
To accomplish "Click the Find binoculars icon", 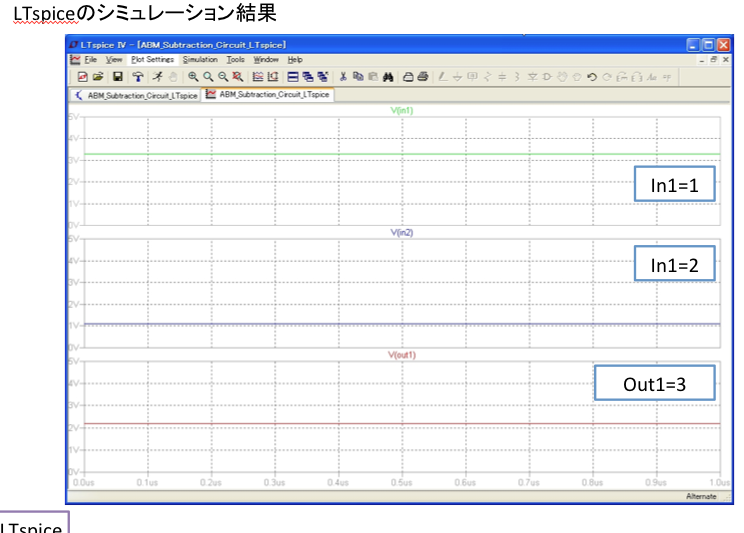I will tap(388, 76).
